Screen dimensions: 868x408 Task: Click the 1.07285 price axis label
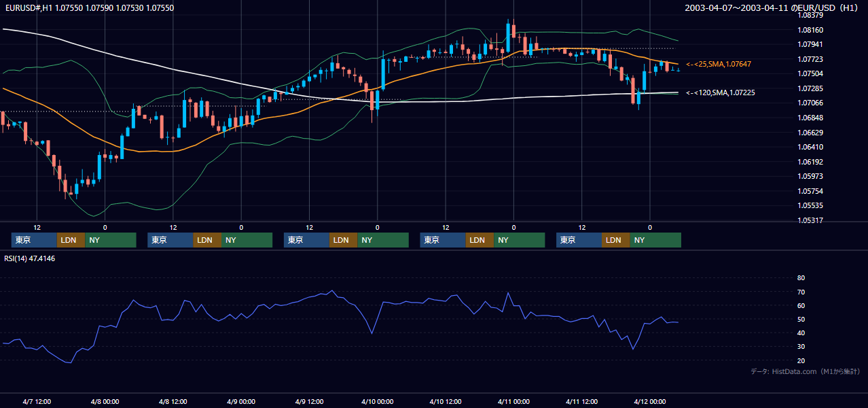point(810,88)
